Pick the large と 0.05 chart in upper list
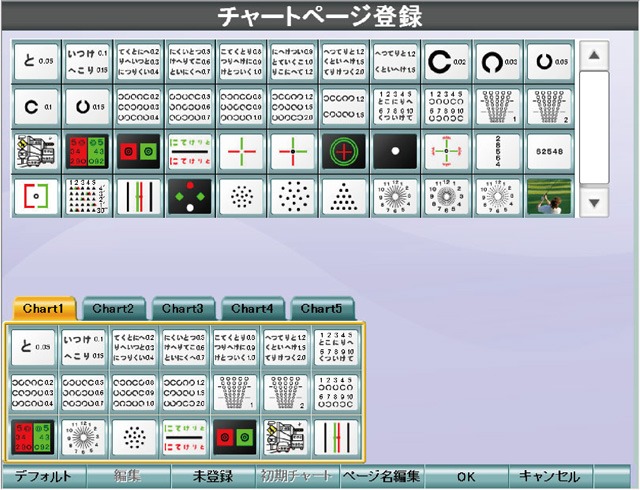The image size is (640, 490). tap(36, 61)
